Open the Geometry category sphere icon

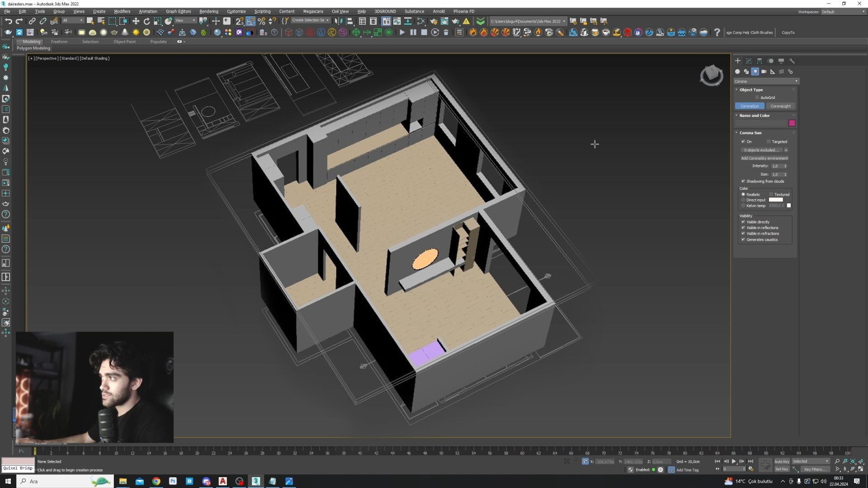click(737, 72)
